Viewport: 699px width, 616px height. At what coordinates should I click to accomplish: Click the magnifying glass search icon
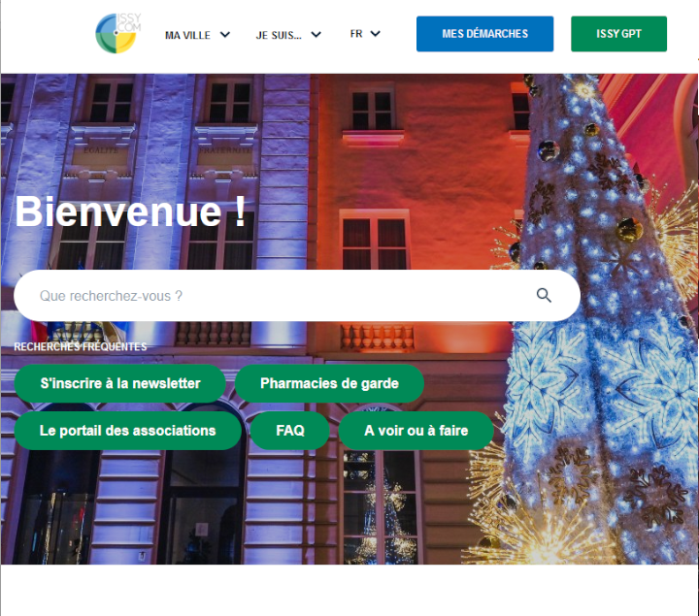point(544,295)
